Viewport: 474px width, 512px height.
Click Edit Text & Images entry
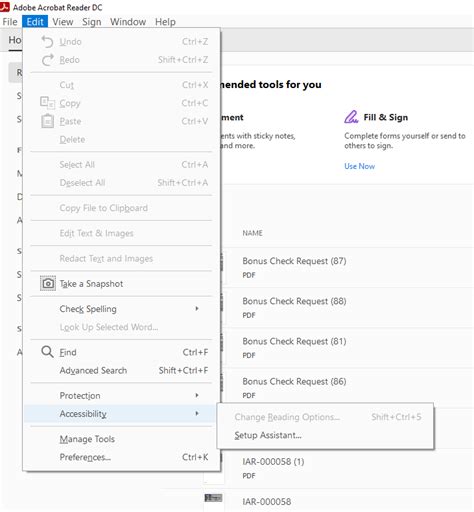coord(121,233)
